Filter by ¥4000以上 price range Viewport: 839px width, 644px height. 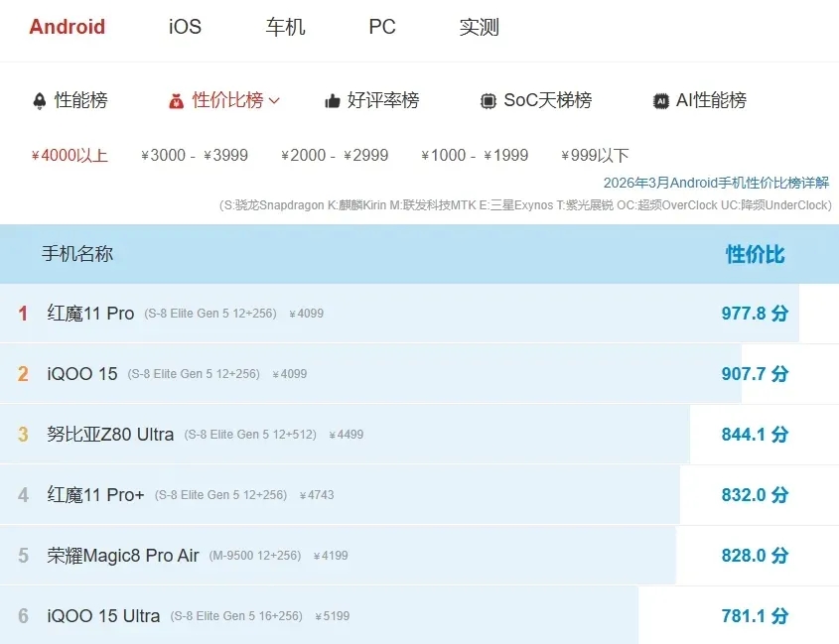coord(70,155)
